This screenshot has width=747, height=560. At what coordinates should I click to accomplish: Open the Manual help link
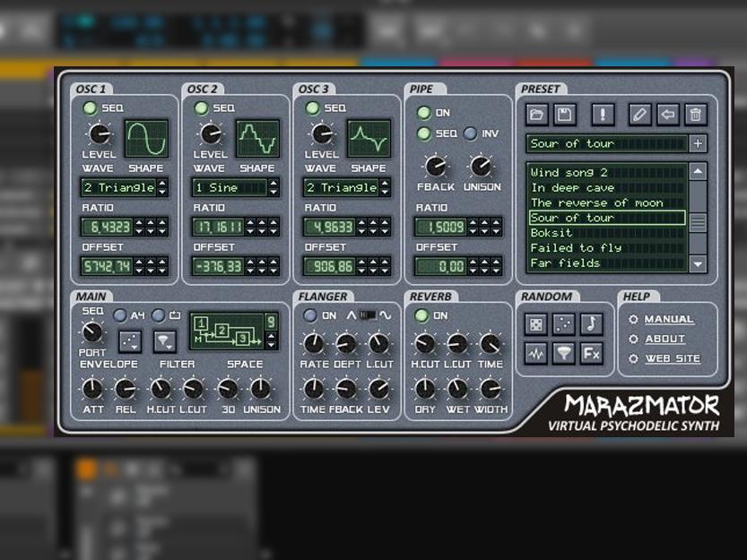(x=668, y=319)
